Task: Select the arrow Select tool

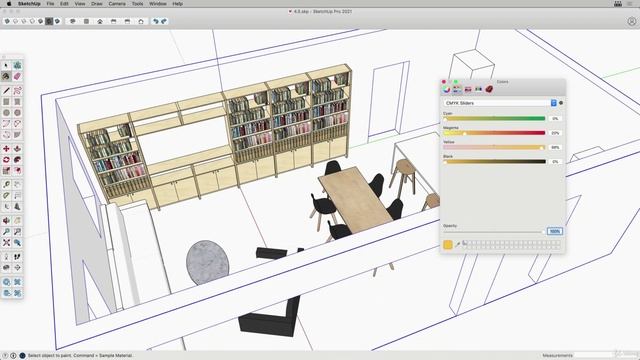Action: click(x=6, y=65)
